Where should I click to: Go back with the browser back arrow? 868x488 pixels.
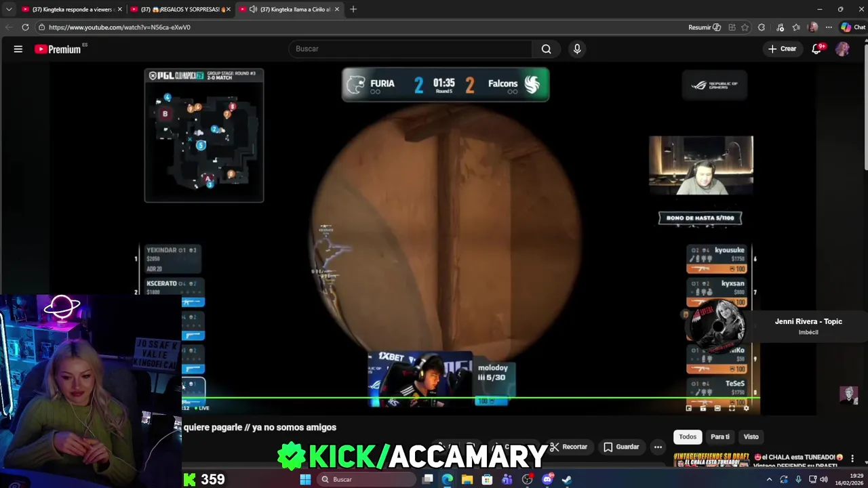[8, 27]
